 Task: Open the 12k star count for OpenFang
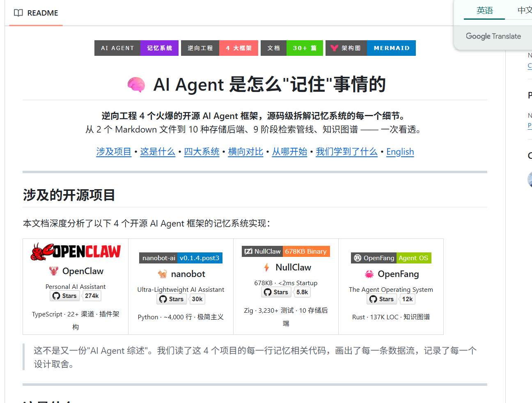408,299
